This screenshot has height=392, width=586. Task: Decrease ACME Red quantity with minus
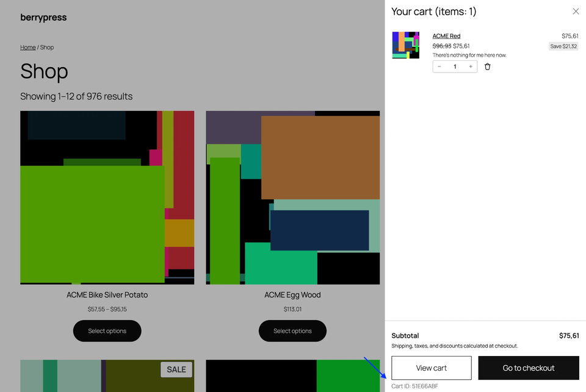pyautogui.click(x=439, y=66)
